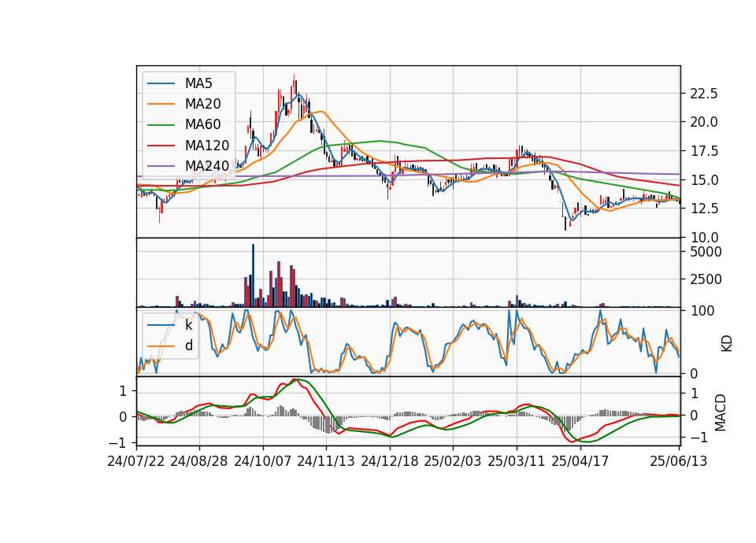Screen dimensions: 756x543
Task: Click the 5000 volume axis tick
Action: point(706,252)
